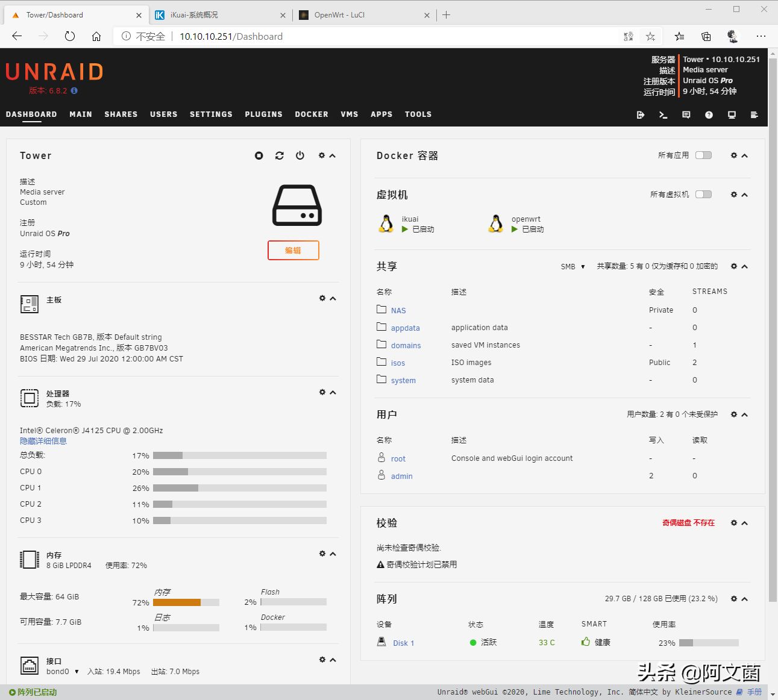Click the version info icon beside 6.8.2
The height and width of the screenshot is (700, 778).
[x=74, y=91]
